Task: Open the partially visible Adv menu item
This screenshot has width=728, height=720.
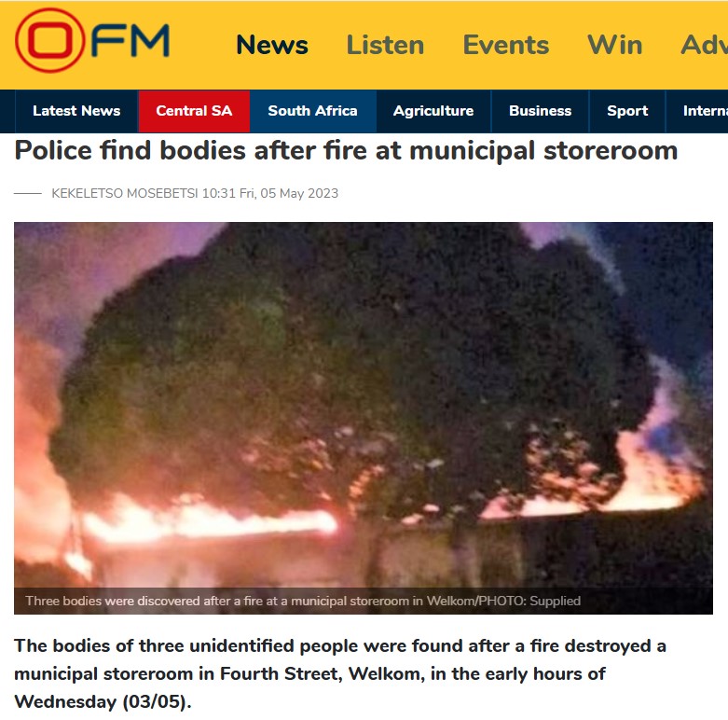Action: 704,45
